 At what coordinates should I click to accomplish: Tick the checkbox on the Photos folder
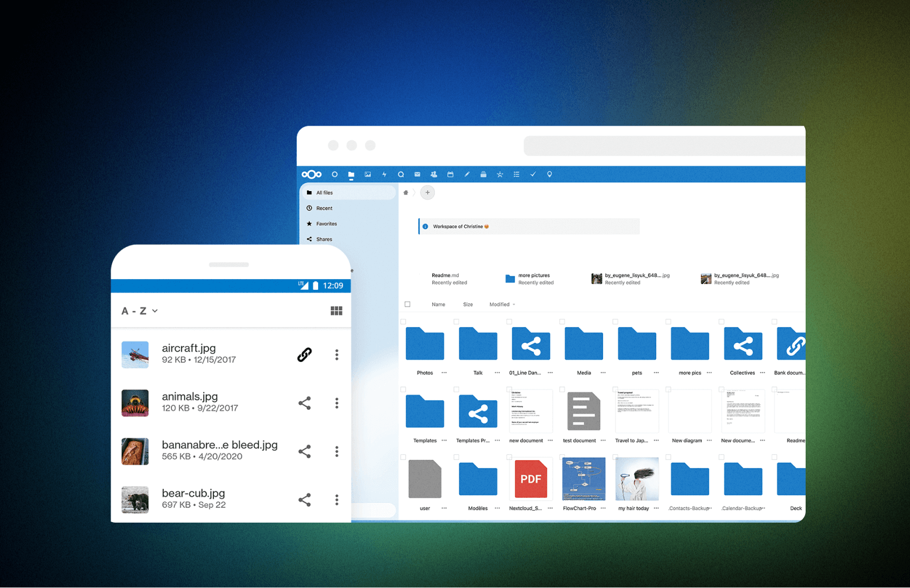click(403, 322)
